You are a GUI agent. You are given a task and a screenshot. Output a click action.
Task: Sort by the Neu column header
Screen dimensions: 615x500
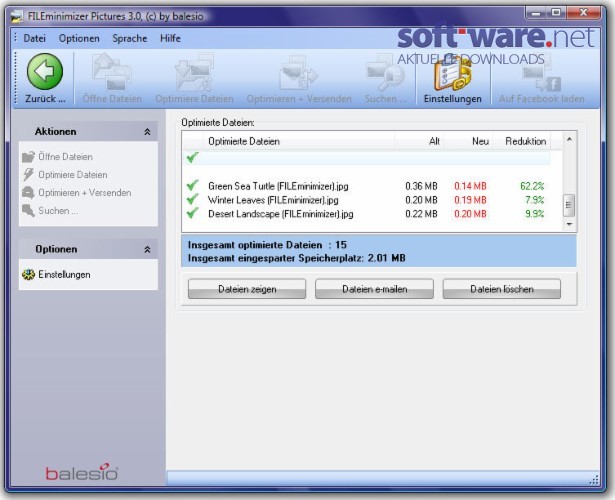pos(468,141)
